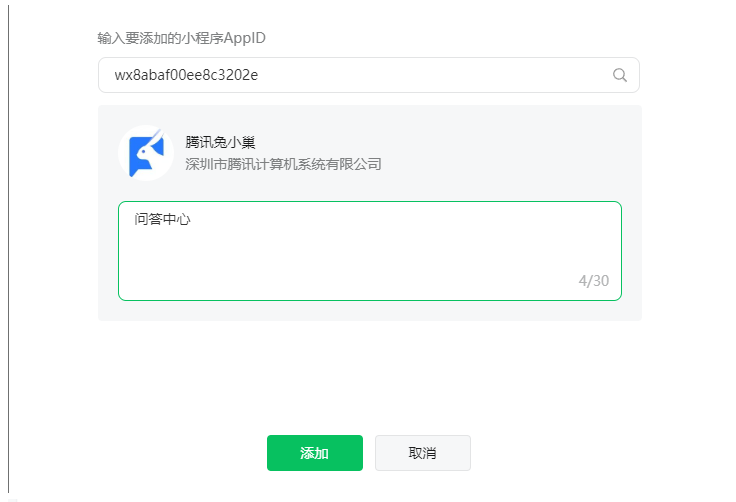Focus the AppID field containing wx8abaf00ee8c3202e
The height and width of the screenshot is (502, 736).
click(368, 75)
